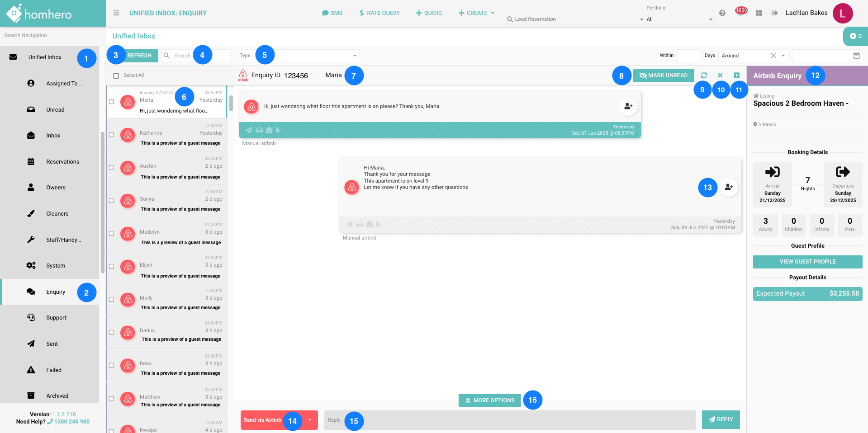The width and height of the screenshot is (868, 433).
Task: Click the refresh conversation icon beside Mark Unread
Action: point(704,75)
